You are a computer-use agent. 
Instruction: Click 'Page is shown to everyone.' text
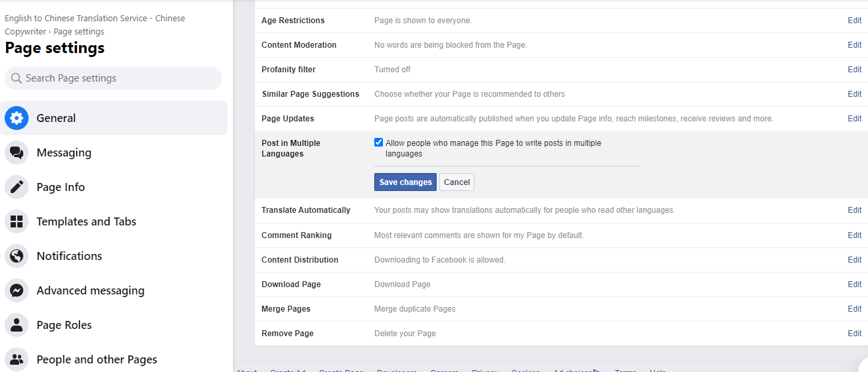click(423, 21)
